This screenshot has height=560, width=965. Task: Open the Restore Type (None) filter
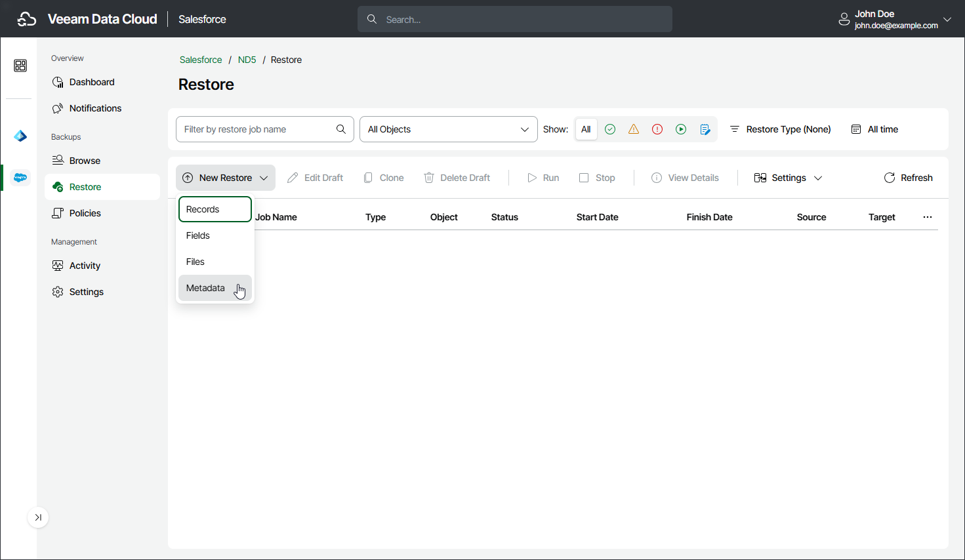point(780,129)
